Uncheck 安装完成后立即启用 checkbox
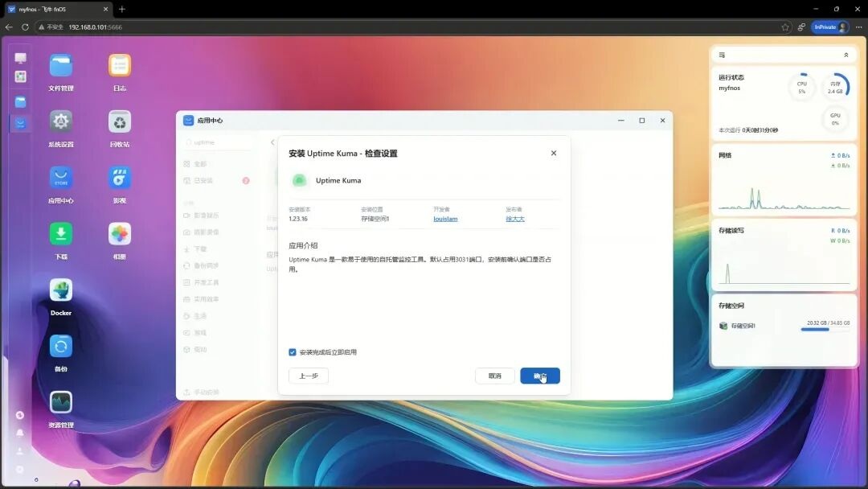 click(x=293, y=352)
